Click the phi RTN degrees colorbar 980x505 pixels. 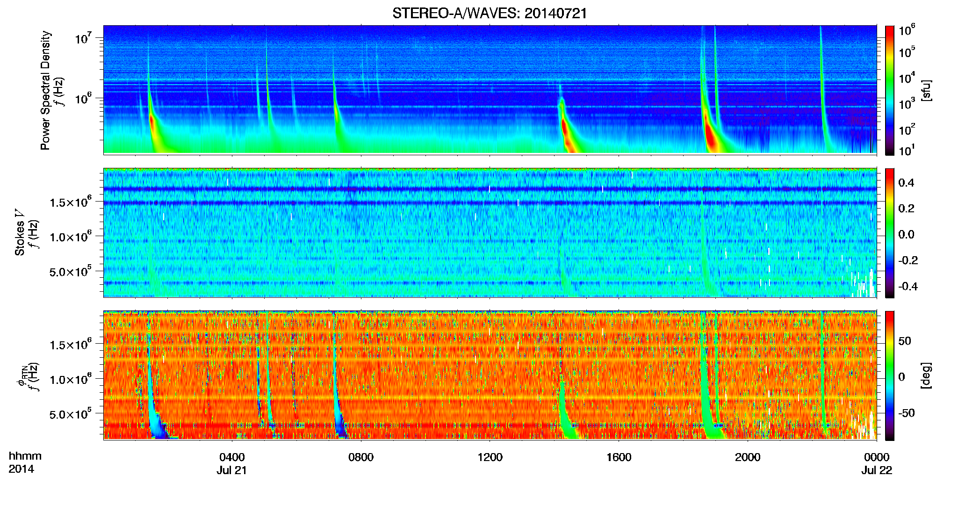[890, 375]
